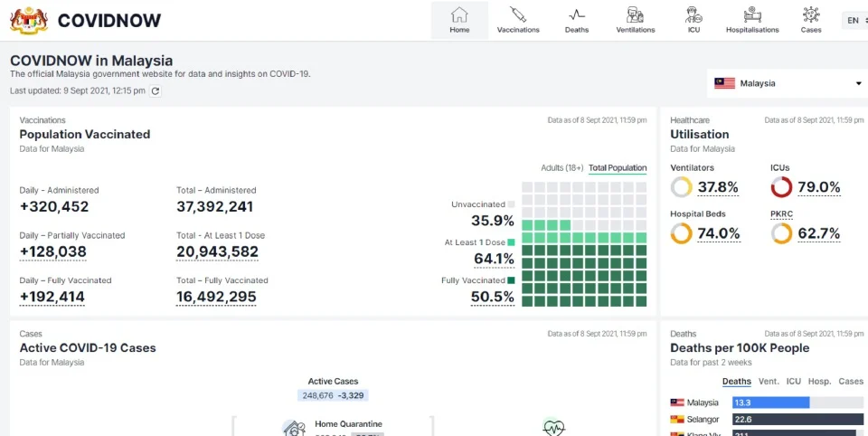Click the Ventilators utilisation ring

tap(682, 187)
